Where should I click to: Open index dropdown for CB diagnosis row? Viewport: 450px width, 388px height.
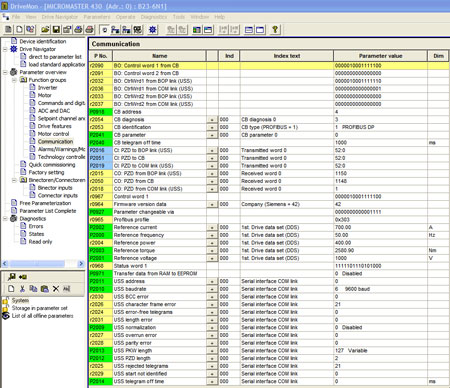tap(212, 119)
